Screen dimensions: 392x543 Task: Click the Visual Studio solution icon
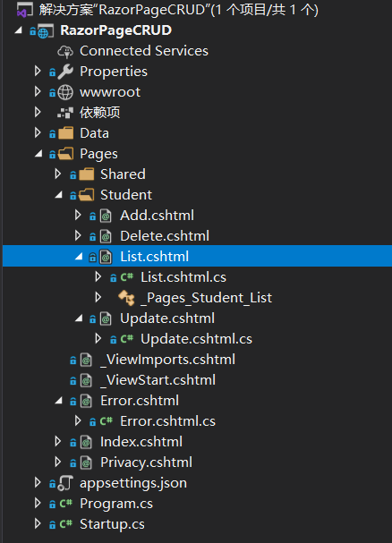click(24, 10)
